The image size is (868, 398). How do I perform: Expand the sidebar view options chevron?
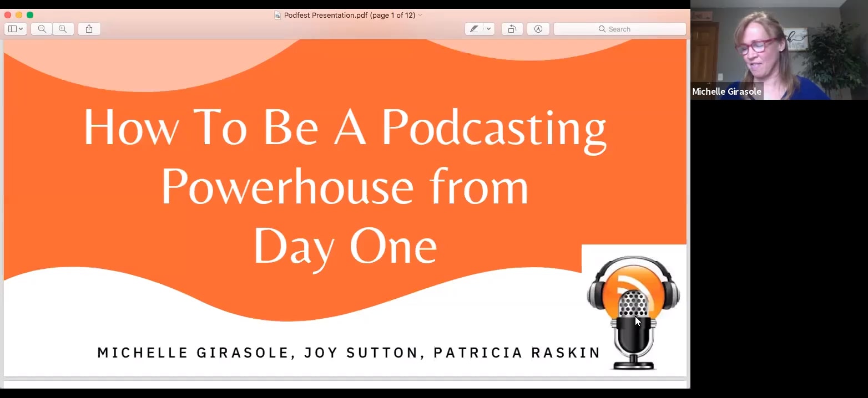(x=21, y=29)
